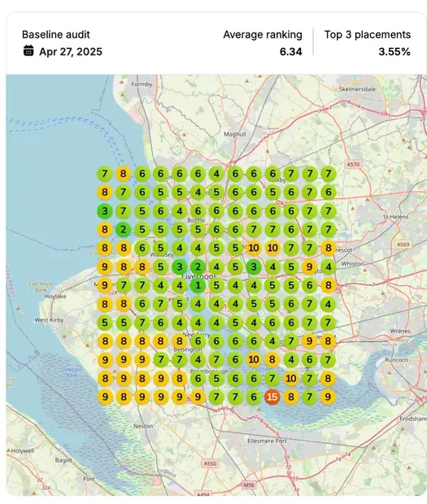Click the 3.55% placements value
Screen dimensions: 427x504
(394, 52)
